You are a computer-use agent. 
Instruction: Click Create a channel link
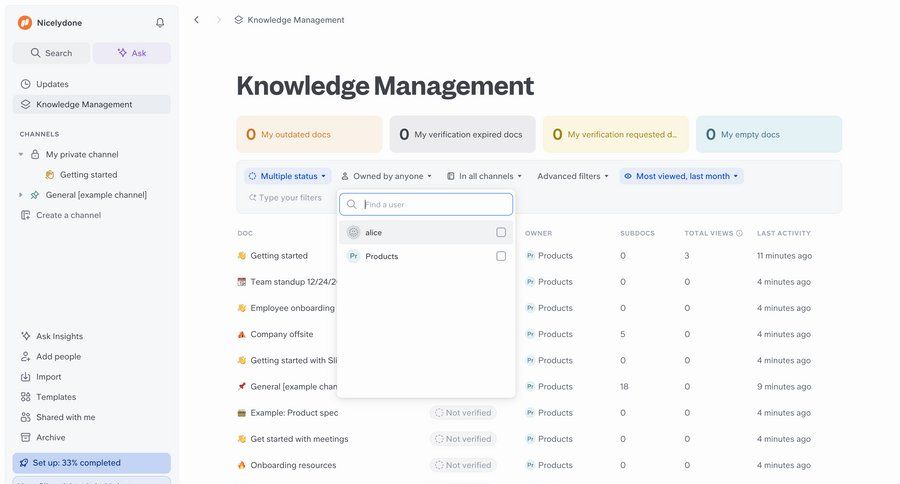click(68, 215)
